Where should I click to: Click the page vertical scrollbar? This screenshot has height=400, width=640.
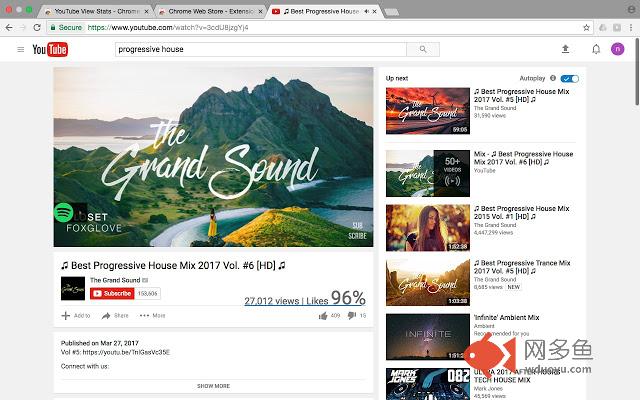(637, 71)
